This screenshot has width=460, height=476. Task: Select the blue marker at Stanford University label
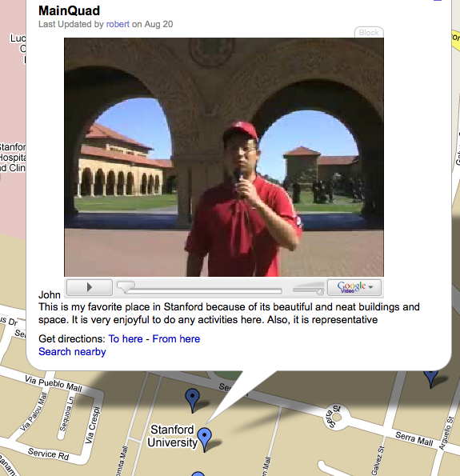point(205,439)
